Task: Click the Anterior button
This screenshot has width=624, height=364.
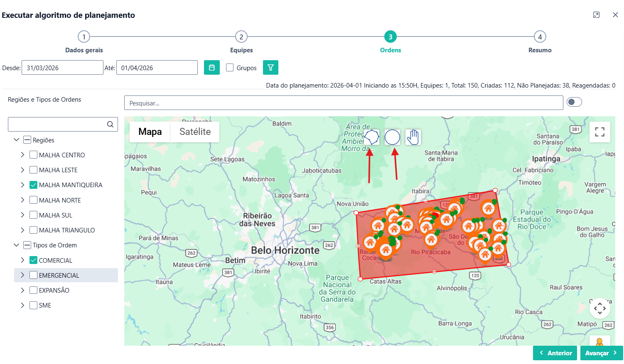Action: click(555, 353)
